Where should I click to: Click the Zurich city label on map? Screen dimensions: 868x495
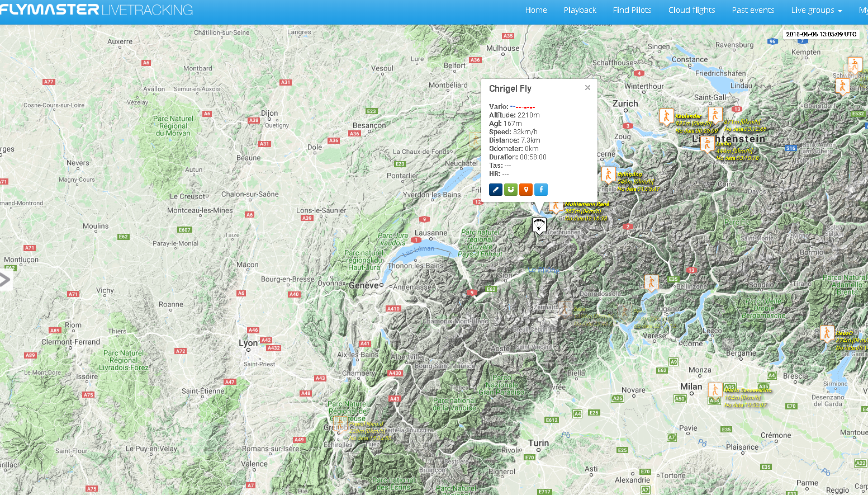(x=625, y=103)
